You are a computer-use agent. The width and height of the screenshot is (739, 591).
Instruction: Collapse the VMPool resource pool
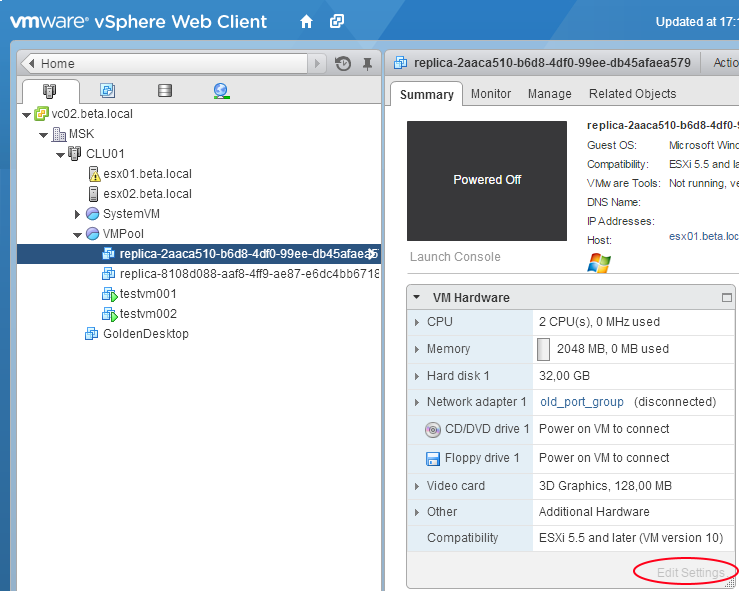(x=78, y=235)
